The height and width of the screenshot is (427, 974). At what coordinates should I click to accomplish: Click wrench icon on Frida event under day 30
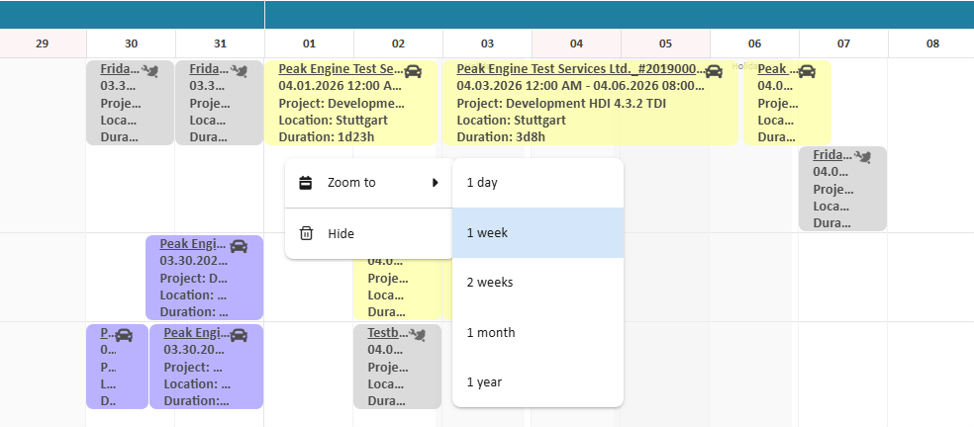(x=150, y=71)
